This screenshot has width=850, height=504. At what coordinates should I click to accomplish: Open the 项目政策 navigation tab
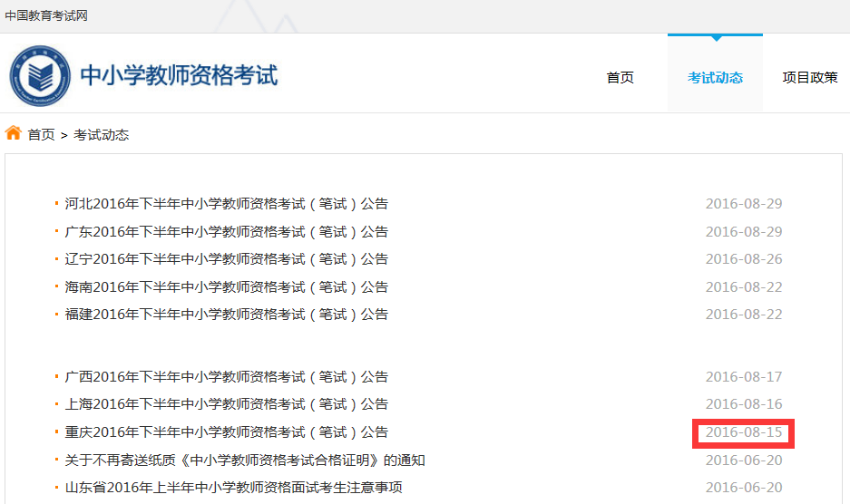point(809,78)
